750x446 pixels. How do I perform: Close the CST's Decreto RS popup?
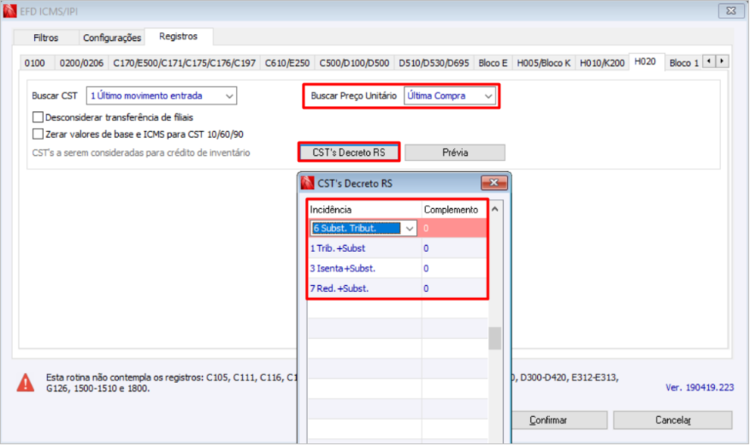(x=494, y=183)
